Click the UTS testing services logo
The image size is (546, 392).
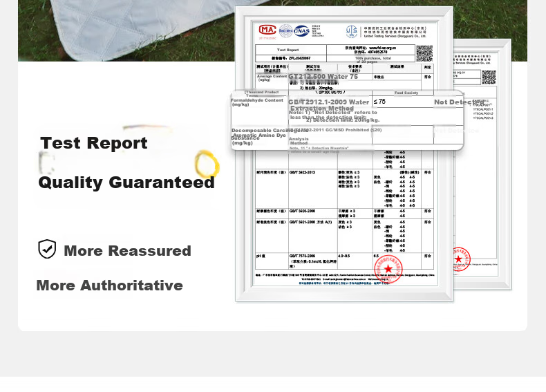(x=351, y=31)
